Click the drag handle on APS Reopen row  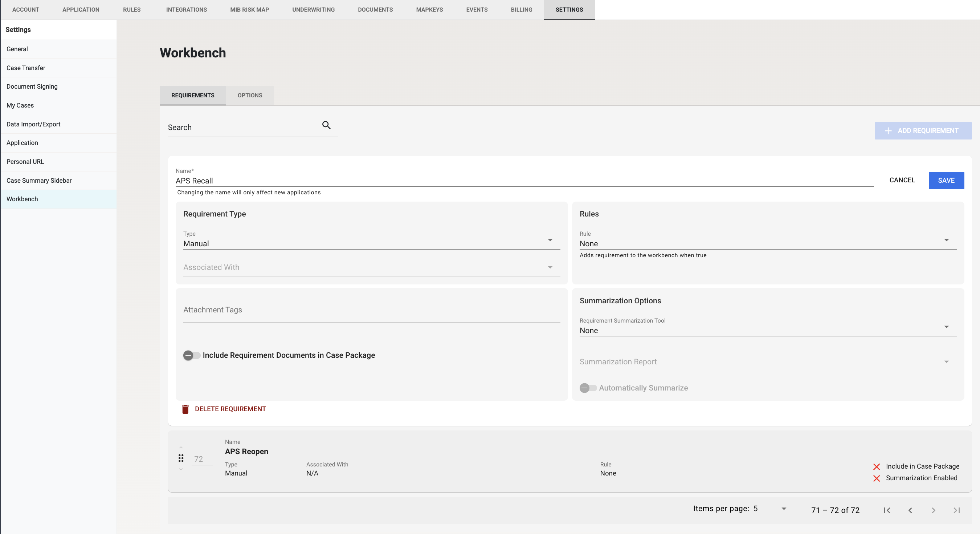tap(181, 458)
